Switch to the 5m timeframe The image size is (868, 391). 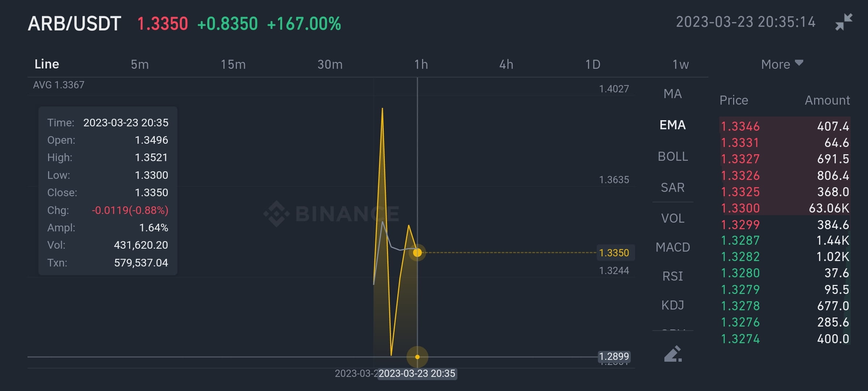click(140, 64)
